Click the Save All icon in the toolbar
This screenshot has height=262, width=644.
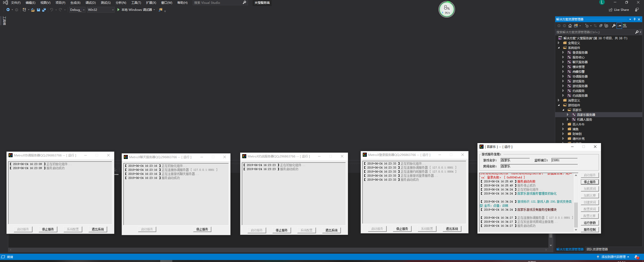click(44, 10)
